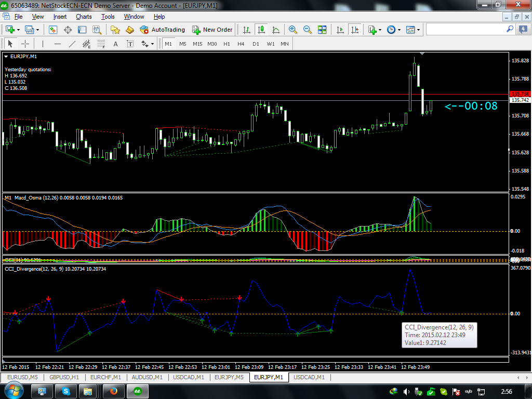
Task: Switch chart to candlesticks view
Action: pyautogui.click(x=261, y=30)
